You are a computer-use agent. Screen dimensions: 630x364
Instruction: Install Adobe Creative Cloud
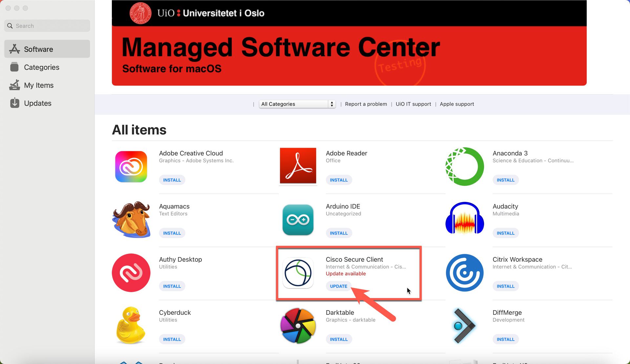click(x=172, y=180)
